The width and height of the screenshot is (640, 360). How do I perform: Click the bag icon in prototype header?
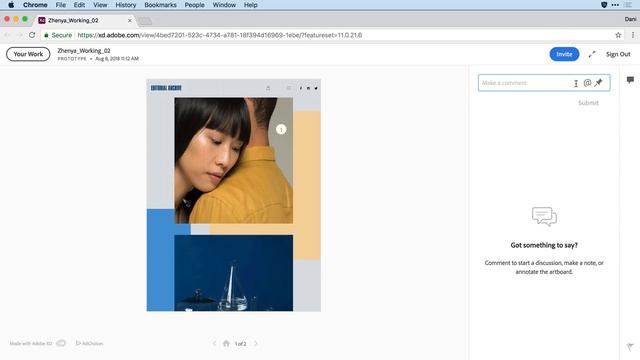coord(268,88)
